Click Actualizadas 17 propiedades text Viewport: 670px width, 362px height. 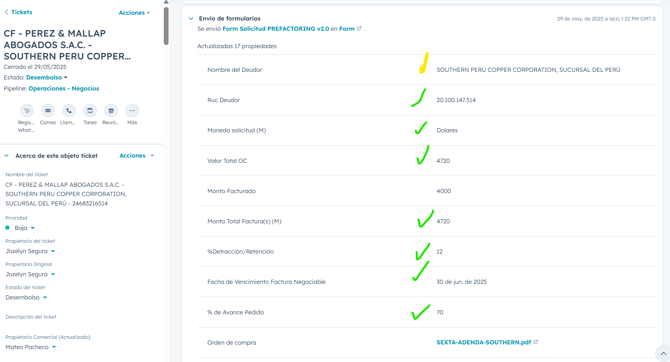(237, 46)
